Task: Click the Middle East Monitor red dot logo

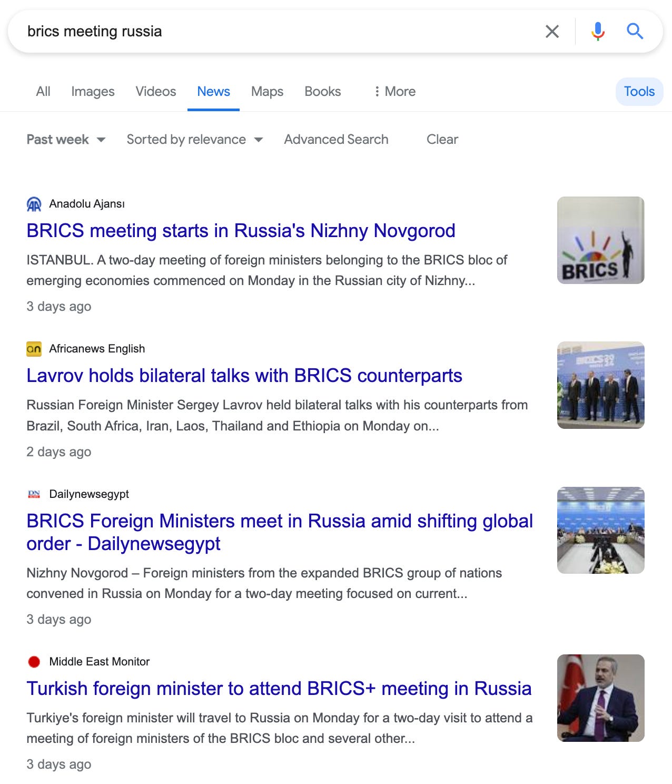Action: tap(34, 662)
